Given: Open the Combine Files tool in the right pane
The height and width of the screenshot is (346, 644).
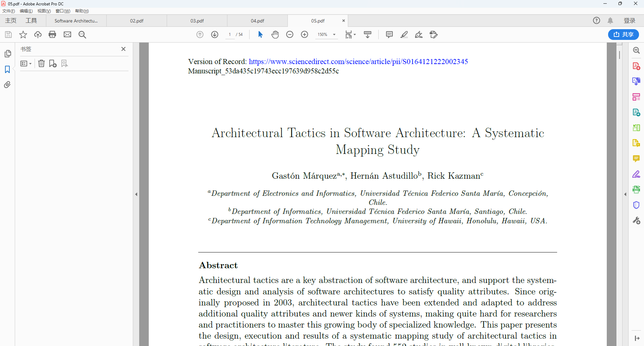Looking at the screenshot, I should pyautogui.click(x=636, y=81).
